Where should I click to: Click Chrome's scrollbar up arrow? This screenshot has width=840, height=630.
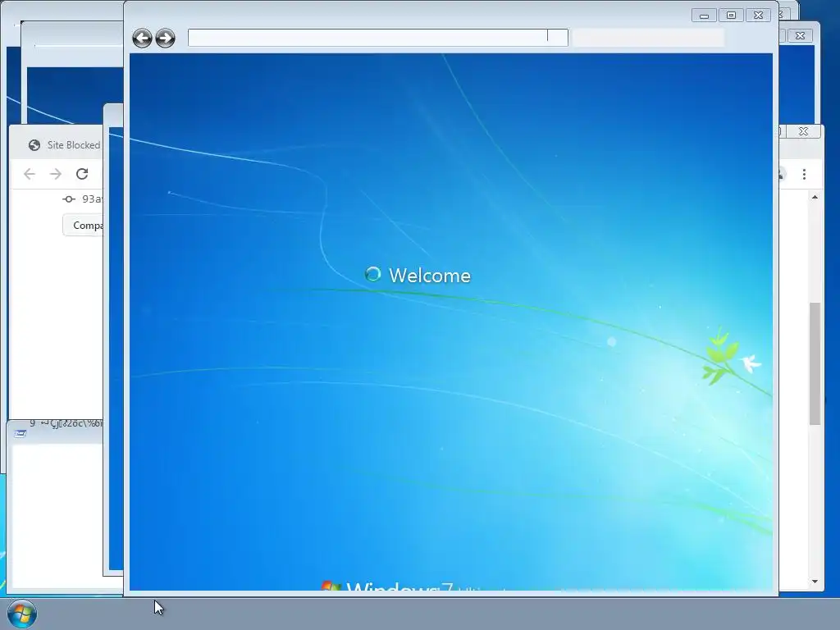(x=815, y=197)
